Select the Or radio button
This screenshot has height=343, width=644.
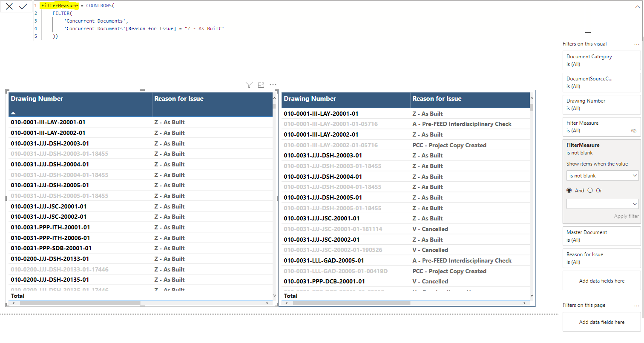tap(590, 190)
